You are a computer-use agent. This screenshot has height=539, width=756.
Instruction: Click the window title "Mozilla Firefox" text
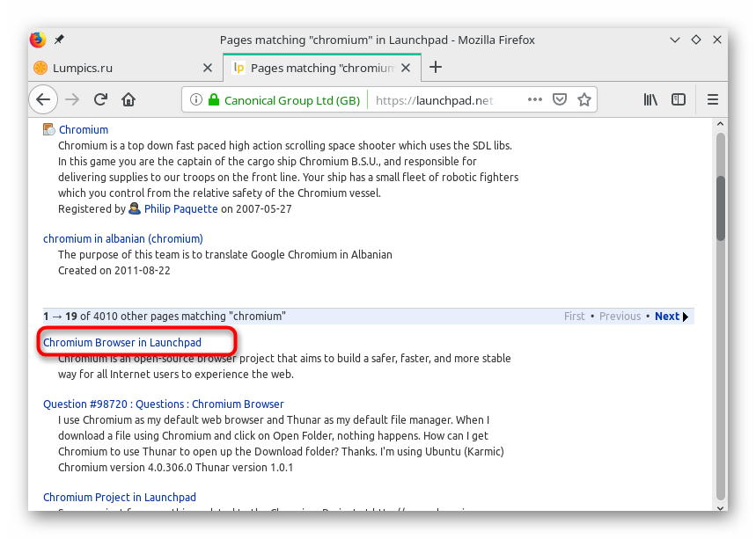[496, 40]
